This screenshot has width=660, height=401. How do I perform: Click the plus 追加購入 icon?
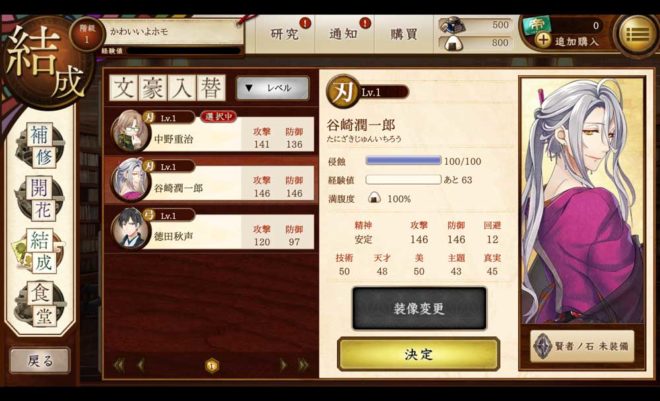pos(543,40)
